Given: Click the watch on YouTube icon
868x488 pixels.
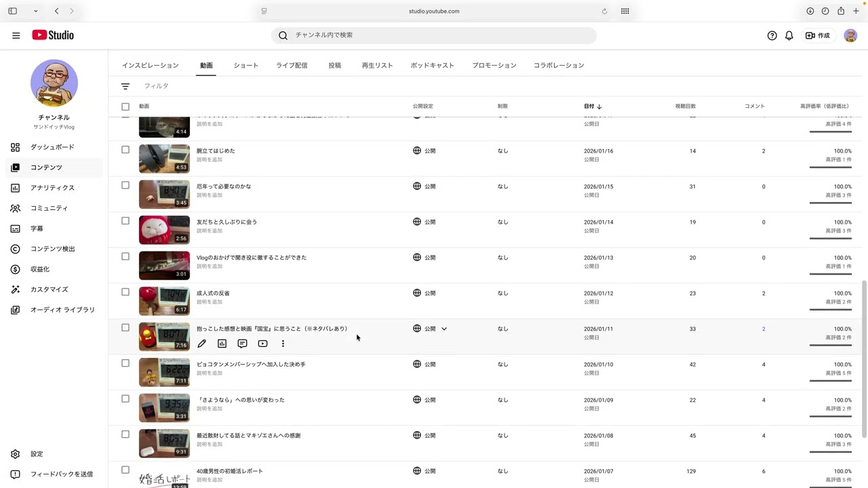Looking at the screenshot, I should (x=262, y=344).
